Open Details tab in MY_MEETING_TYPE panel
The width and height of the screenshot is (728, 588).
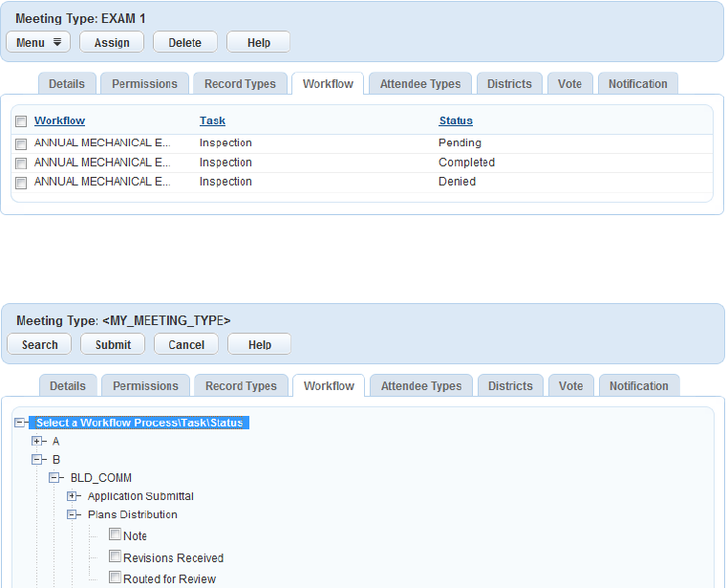pos(68,385)
